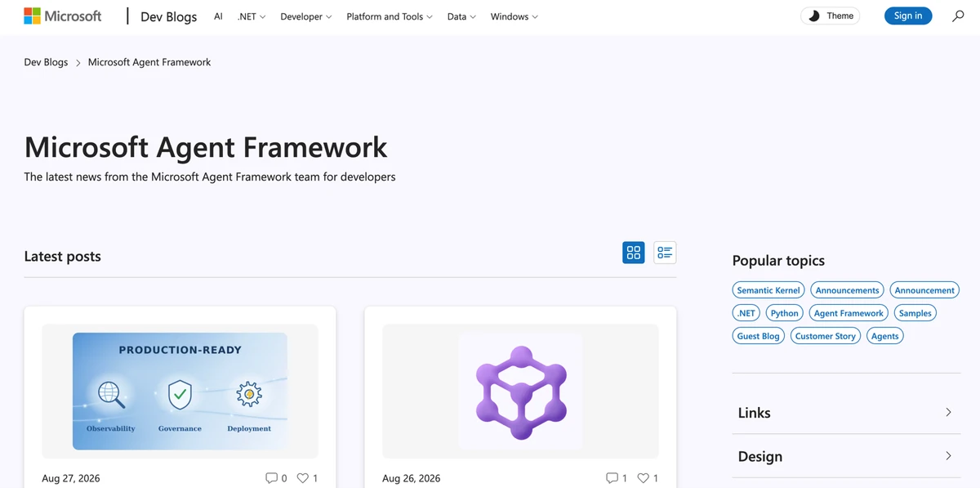The width and height of the screenshot is (980, 488).
Task: Click the Microsoft logo
Action: coord(63,16)
